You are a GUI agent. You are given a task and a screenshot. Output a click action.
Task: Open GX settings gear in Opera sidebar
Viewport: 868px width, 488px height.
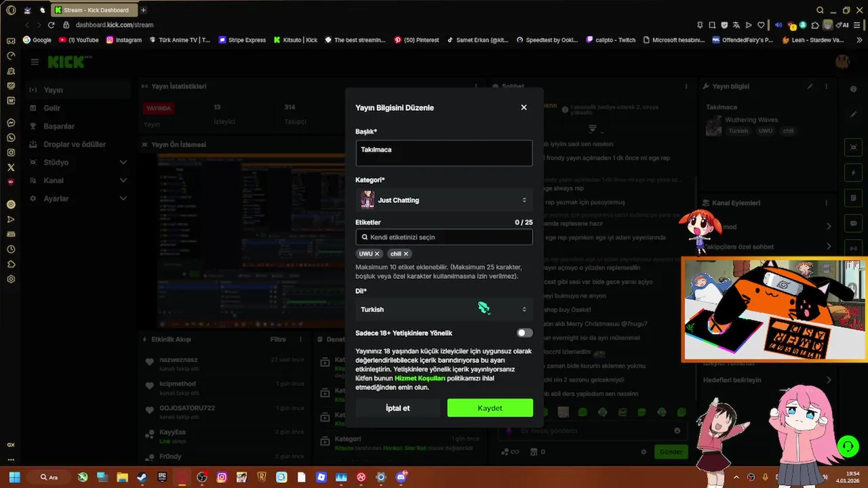tap(11, 279)
